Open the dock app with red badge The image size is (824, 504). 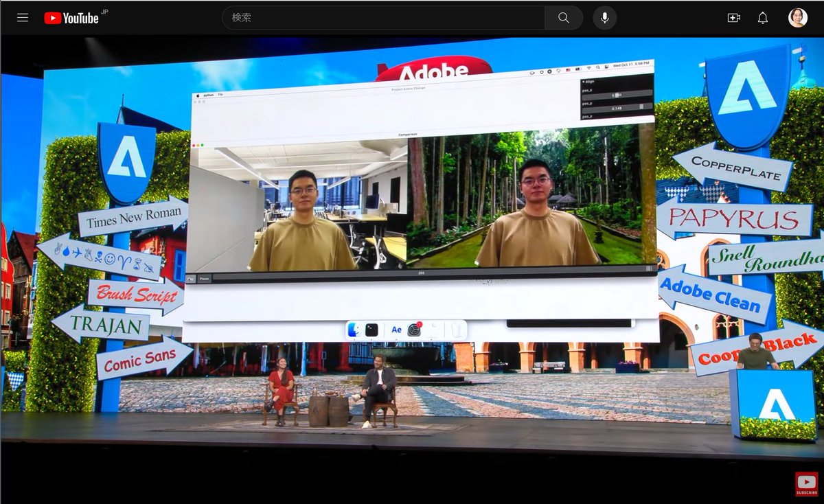point(414,330)
